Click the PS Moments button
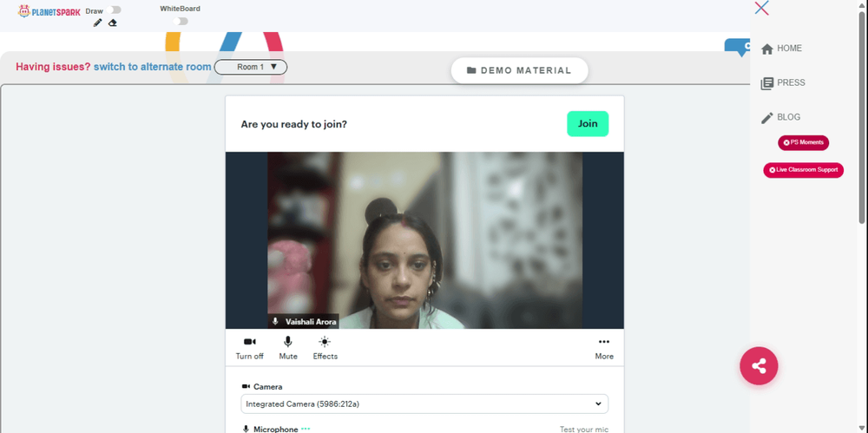The width and height of the screenshot is (868, 433). click(803, 143)
